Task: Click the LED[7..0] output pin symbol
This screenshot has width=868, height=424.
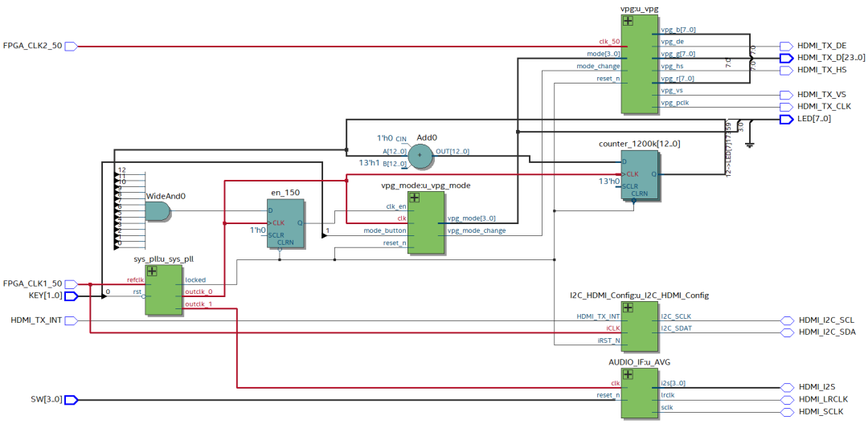Action: 786,119
